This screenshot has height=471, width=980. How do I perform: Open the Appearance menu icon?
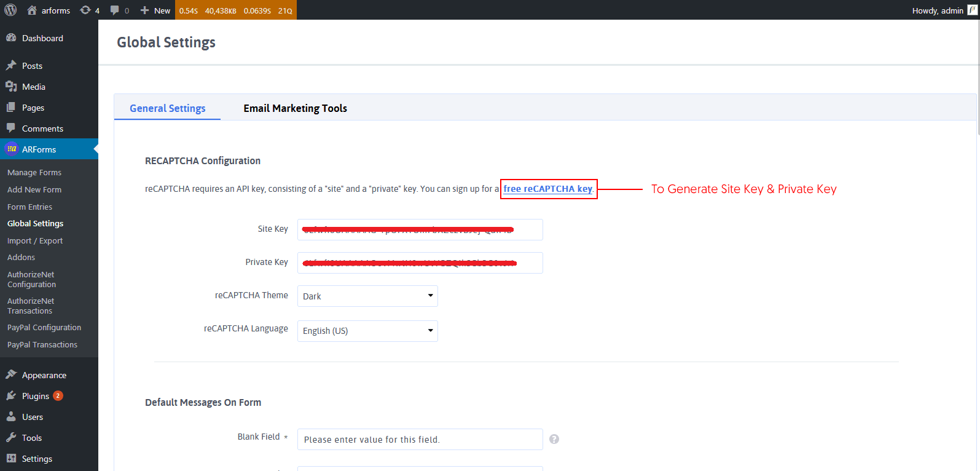11,375
